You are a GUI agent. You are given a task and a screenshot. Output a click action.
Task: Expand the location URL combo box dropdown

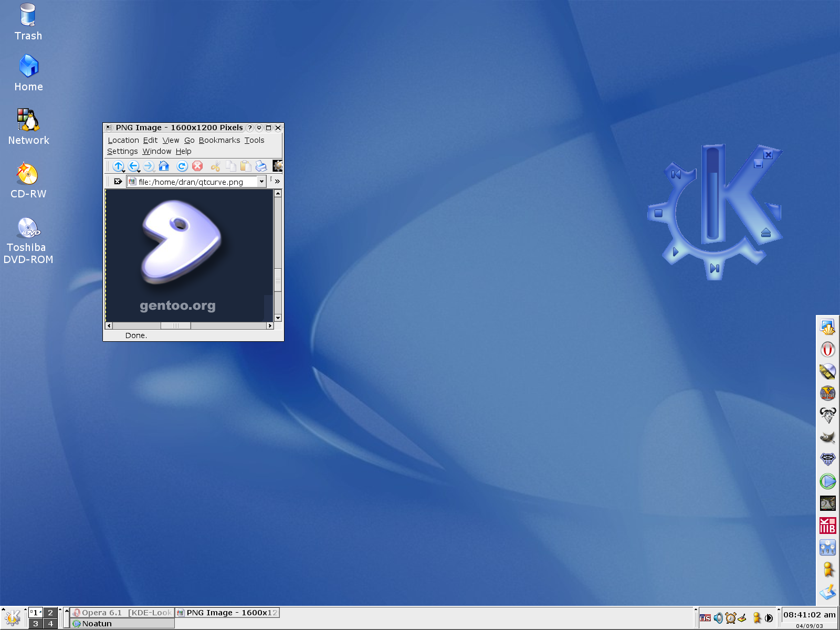point(261,182)
